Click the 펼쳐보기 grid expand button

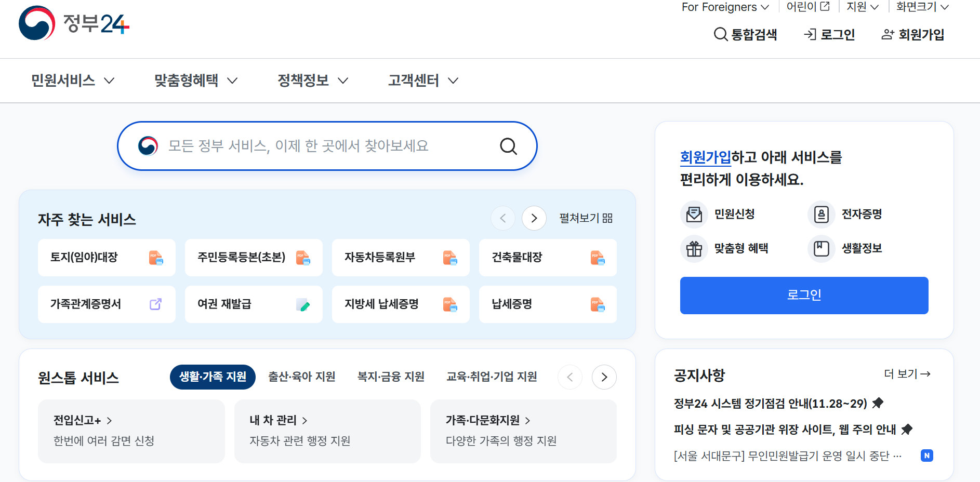tap(586, 218)
